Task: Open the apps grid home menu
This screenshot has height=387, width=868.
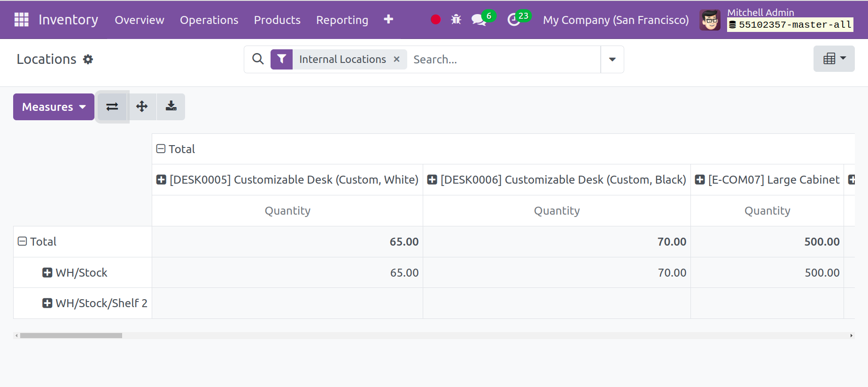Action: pos(21,20)
